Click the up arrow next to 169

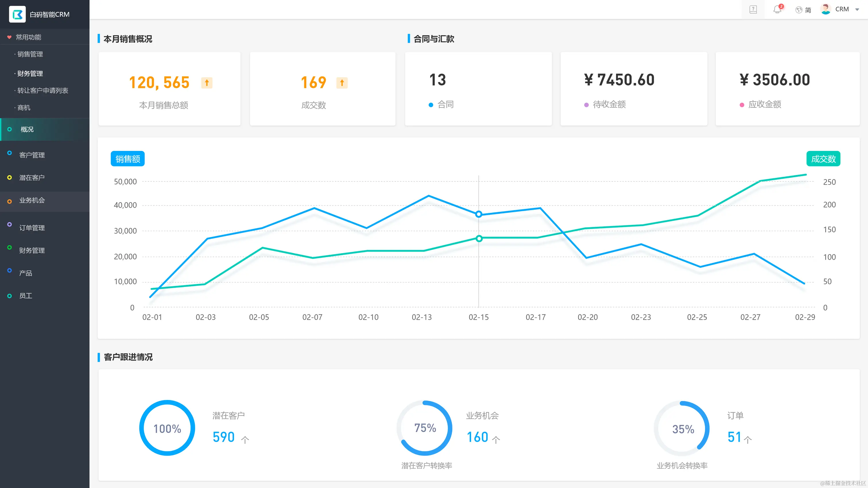click(x=342, y=83)
